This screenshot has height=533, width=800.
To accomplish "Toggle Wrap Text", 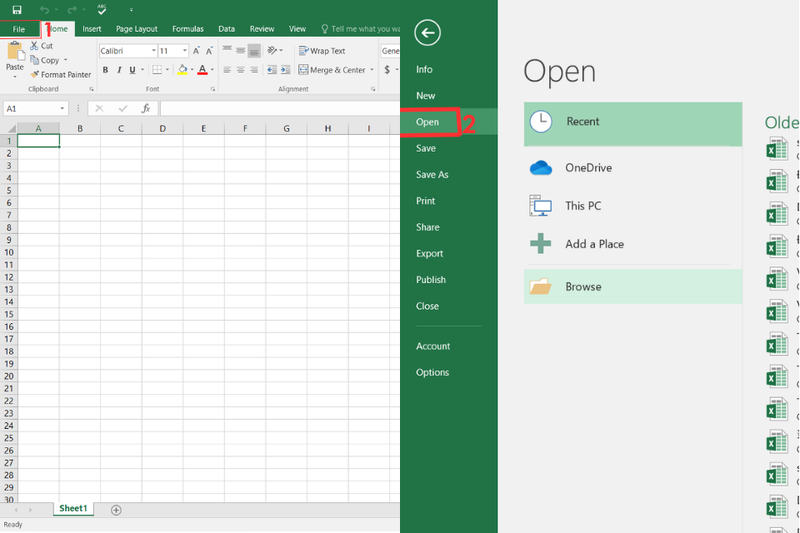I will [322, 51].
